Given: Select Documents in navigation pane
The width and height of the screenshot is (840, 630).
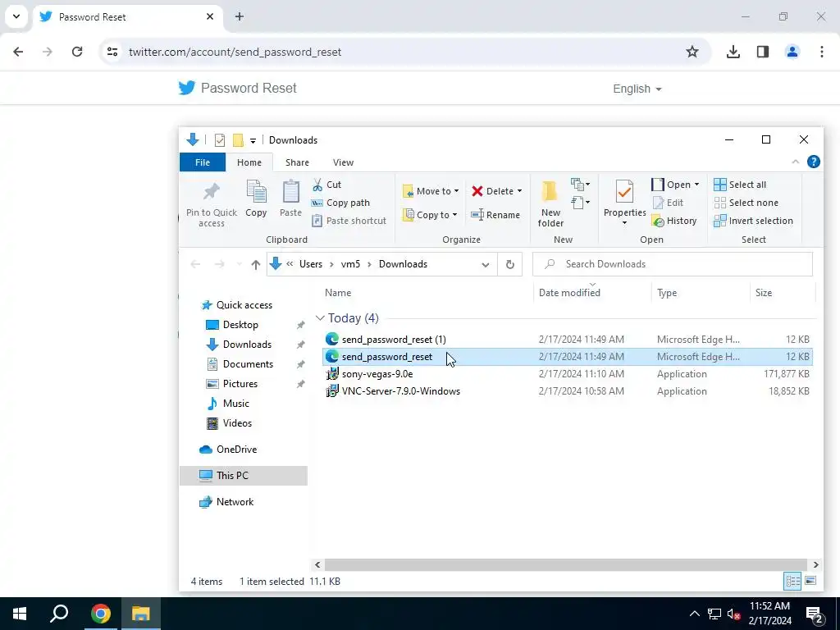Looking at the screenshot, I should (248, 364).
